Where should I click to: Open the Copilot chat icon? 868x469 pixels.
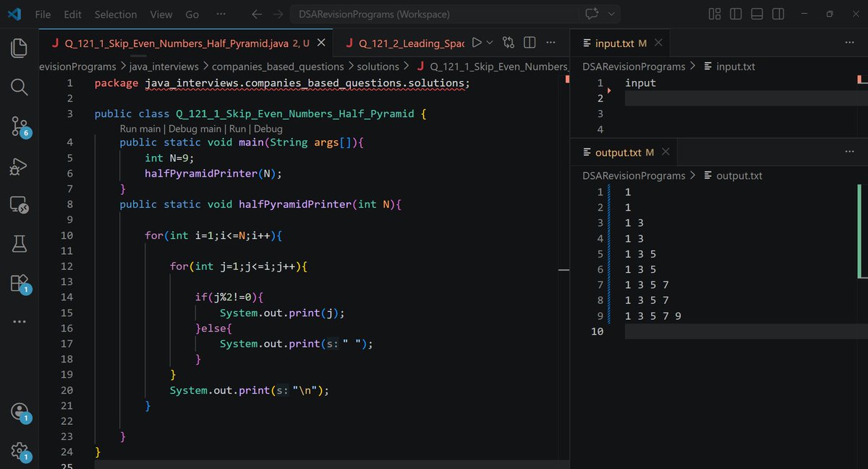tap(592, 14)
